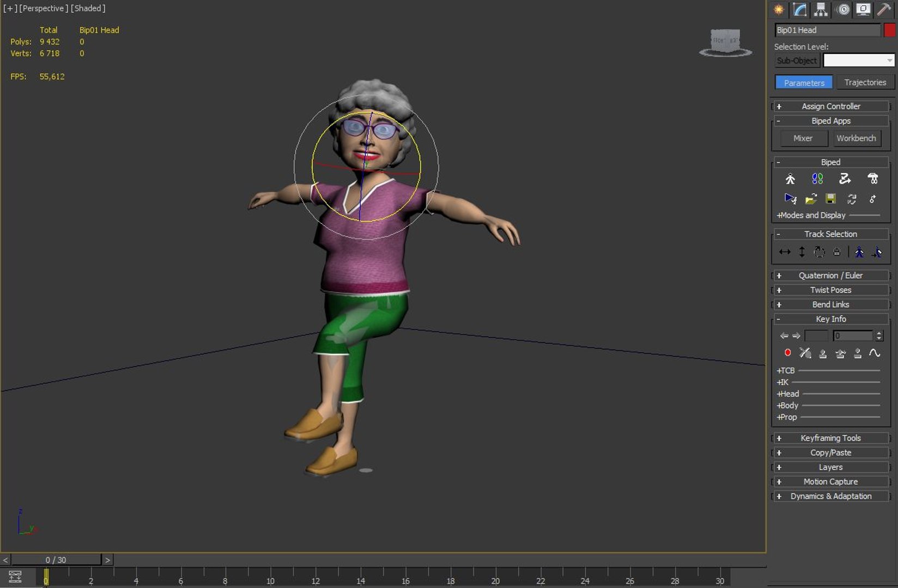Click Trajectories curve icon in Key Info

[875, 353]
